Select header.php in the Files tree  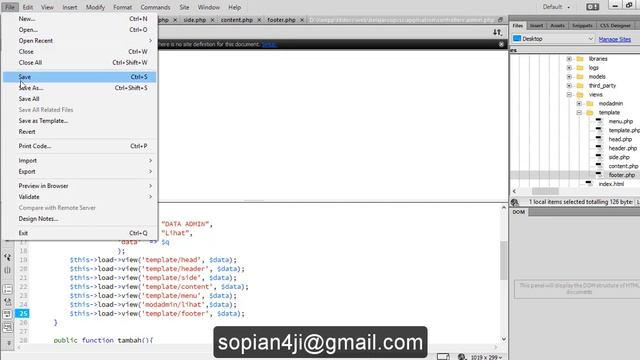click(622, 148)
